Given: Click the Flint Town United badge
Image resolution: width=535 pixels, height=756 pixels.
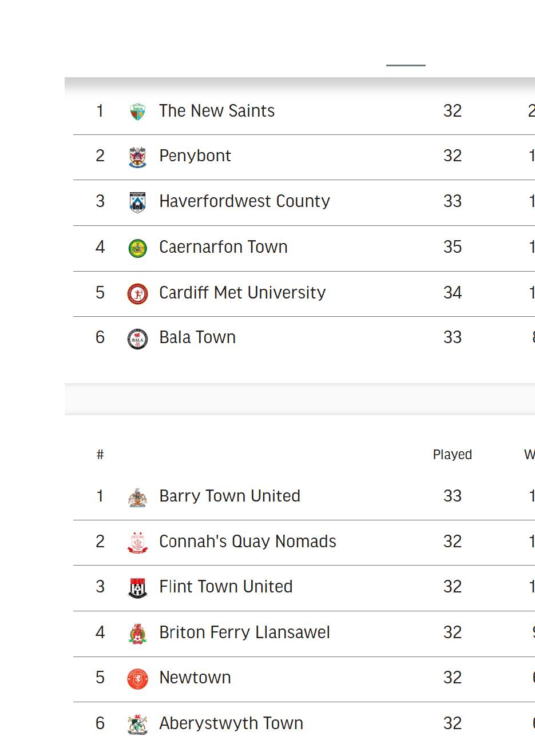Looking at the screenshot, I should click(x=137, y=587).
